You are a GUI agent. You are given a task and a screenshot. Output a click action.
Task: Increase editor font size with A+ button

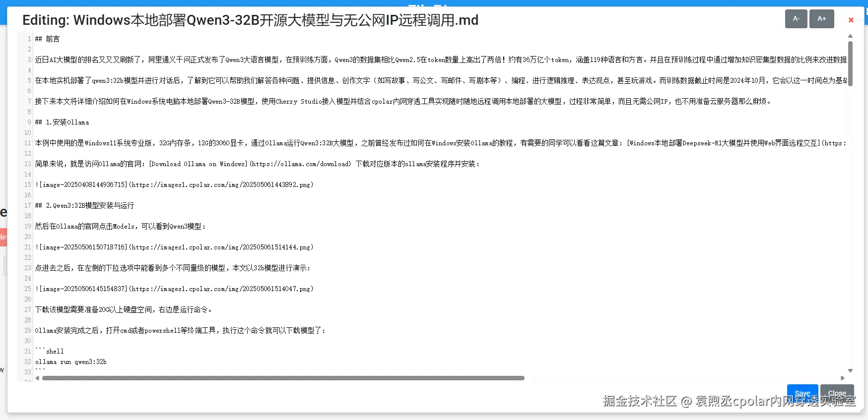point(822,19)
